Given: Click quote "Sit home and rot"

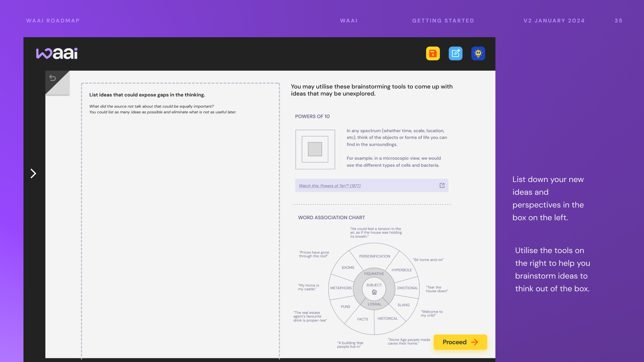Looking at the screenshot, I should coord(428,260).
